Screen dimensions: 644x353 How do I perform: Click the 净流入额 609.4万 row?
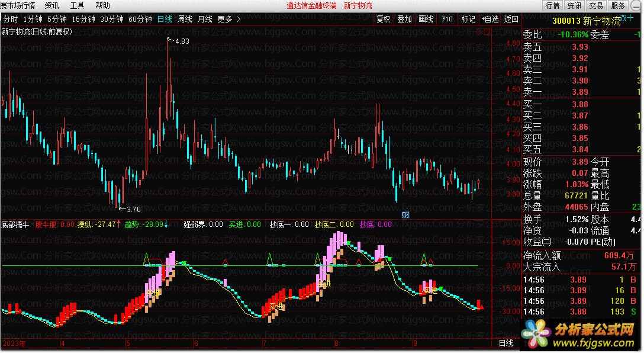pos(581,256)
